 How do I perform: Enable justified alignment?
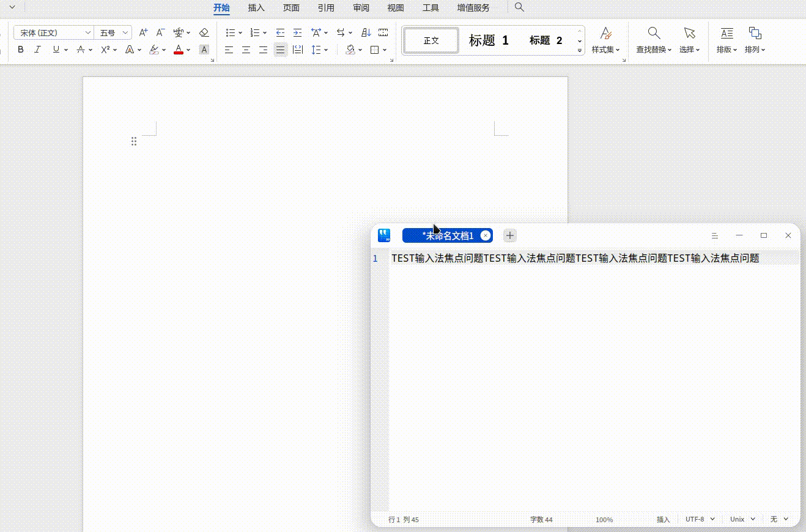click(280, 50)
